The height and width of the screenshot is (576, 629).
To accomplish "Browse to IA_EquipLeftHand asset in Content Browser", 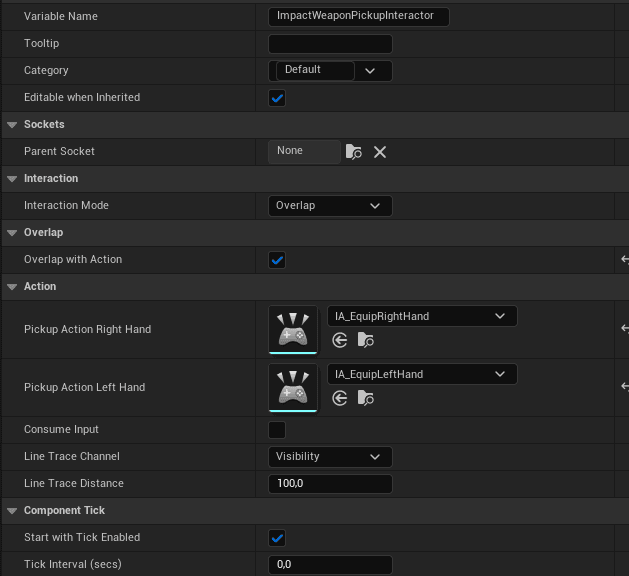I will (365, 398).
